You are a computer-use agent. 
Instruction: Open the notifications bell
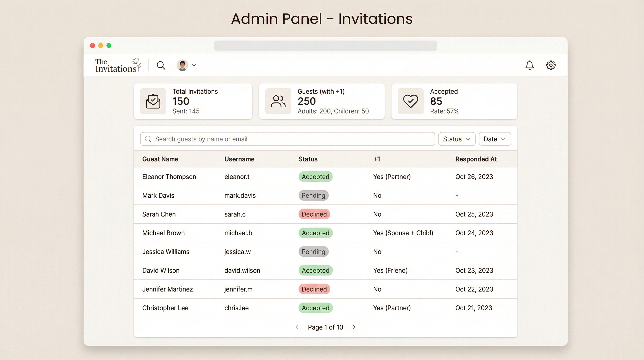(x=530, y=65)
